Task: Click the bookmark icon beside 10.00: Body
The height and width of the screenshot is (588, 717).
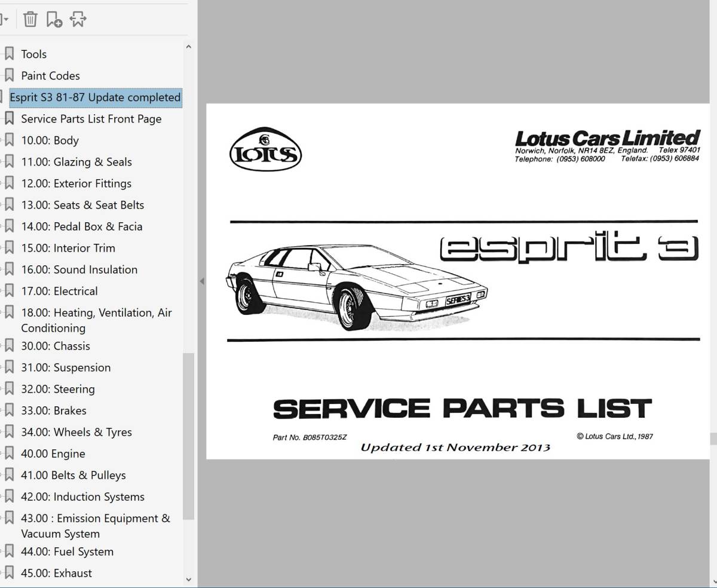Action: (9, 140)
